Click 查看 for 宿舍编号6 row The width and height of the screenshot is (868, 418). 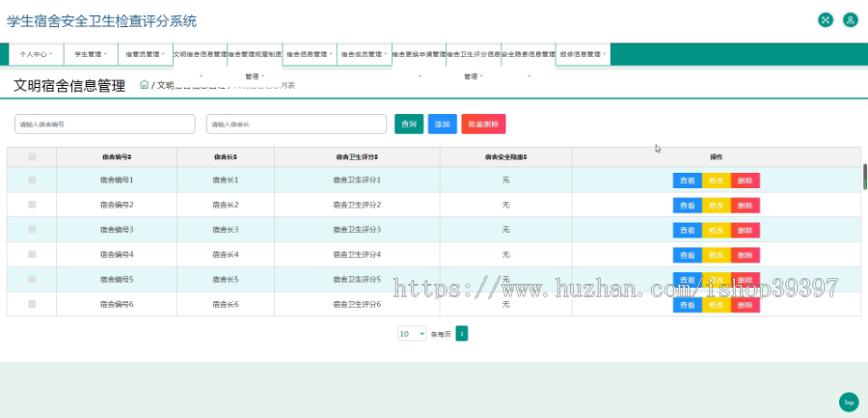tap(687, 305)
